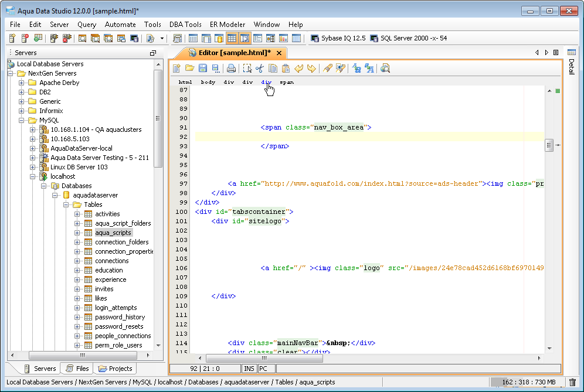Toggle the INS insert mode indicator
Image resolution: width=584 pixels, height=392 pixels.
point(249,369)
